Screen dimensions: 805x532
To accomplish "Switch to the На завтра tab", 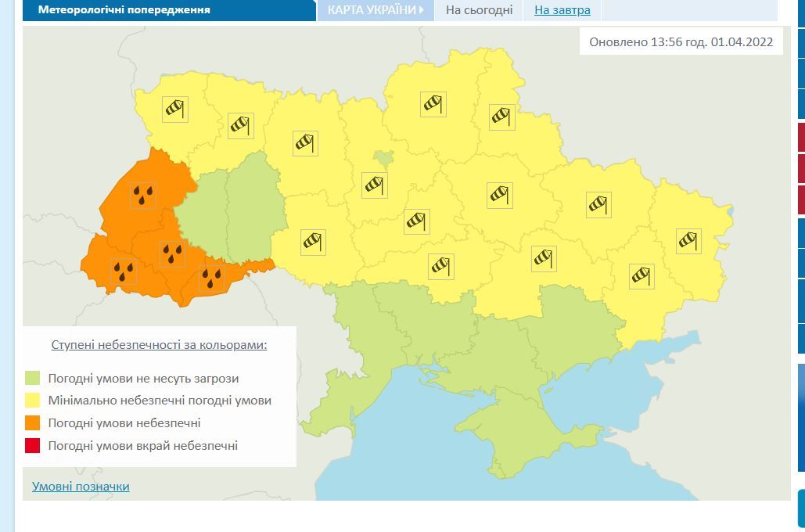I will (562, 10).
